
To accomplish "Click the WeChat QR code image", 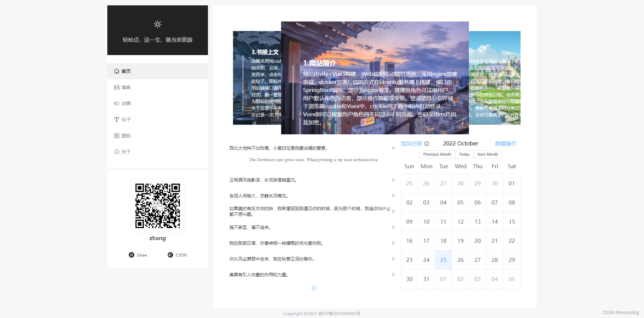I will (158, 206).
